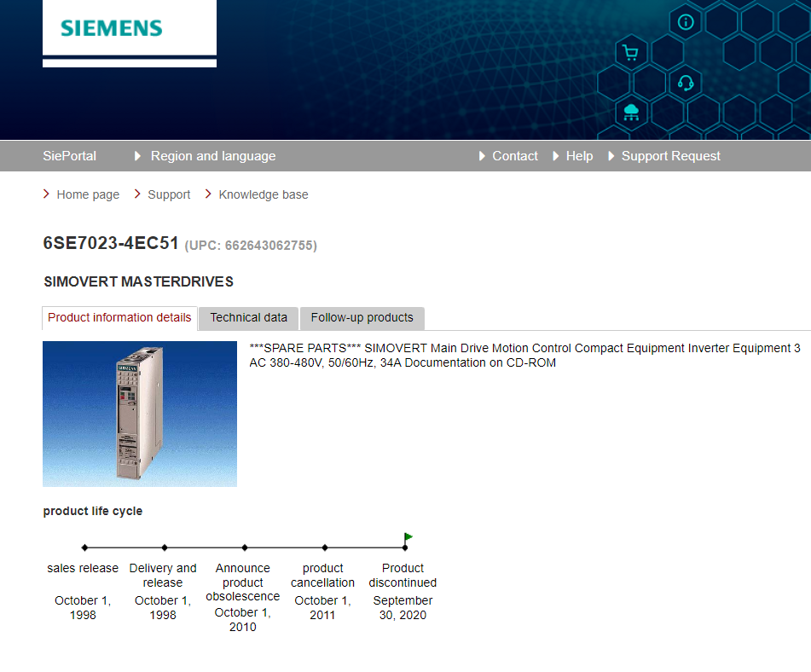Navigate to Support breadcrumb link
The height and width of the screenshot is (672, 811).
[169, 194]
